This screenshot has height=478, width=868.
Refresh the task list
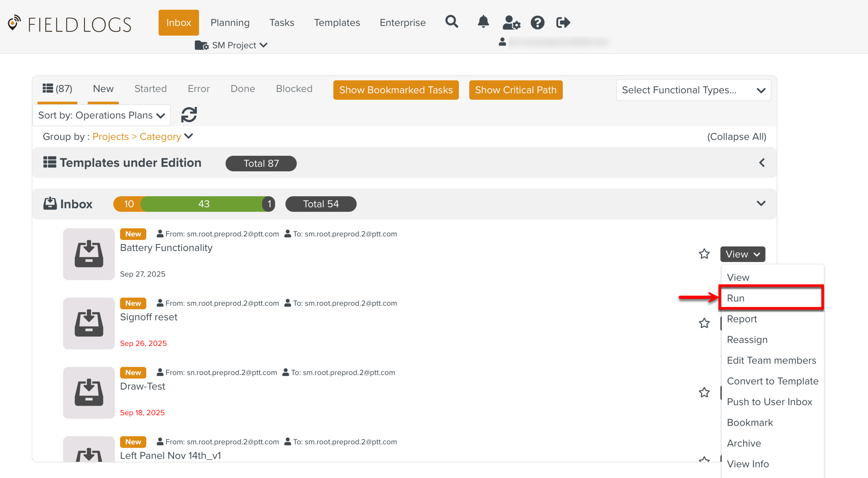point(189,115)
